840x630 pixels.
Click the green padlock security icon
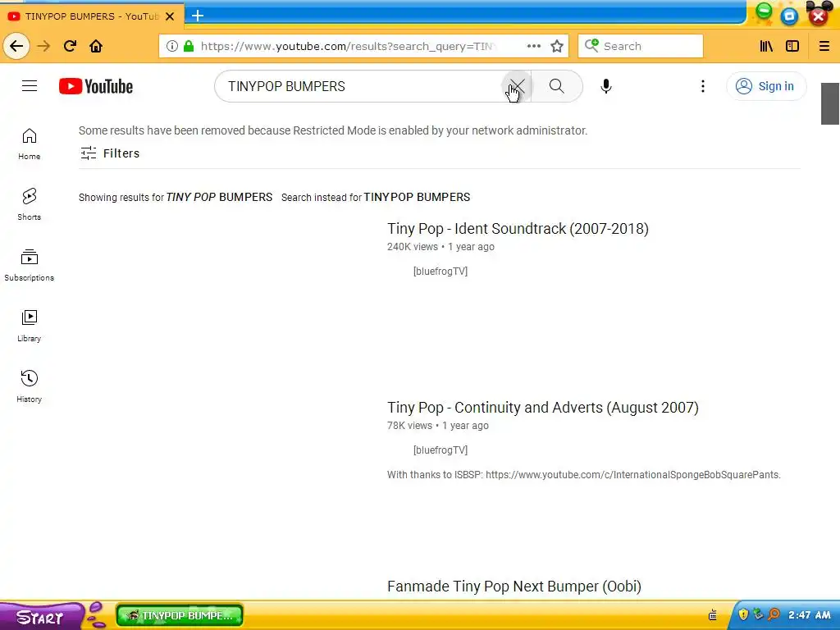click(189, 46)
